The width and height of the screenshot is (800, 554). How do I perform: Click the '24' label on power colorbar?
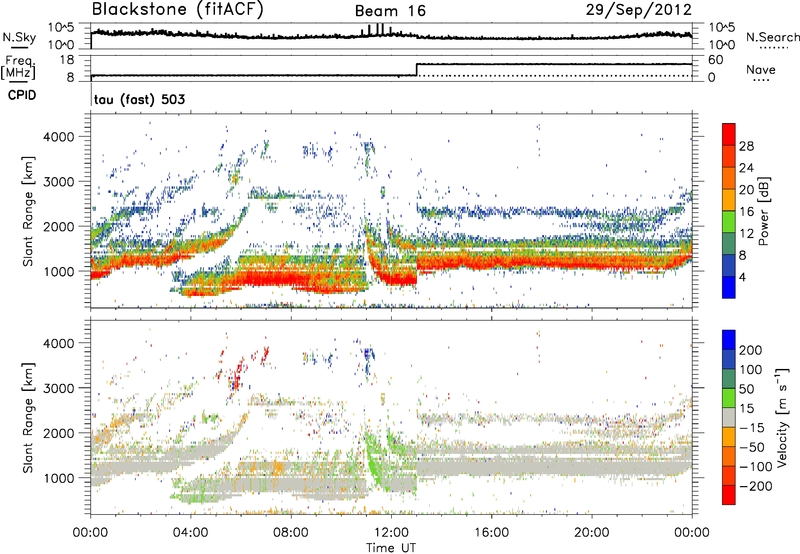coord(746,168)
